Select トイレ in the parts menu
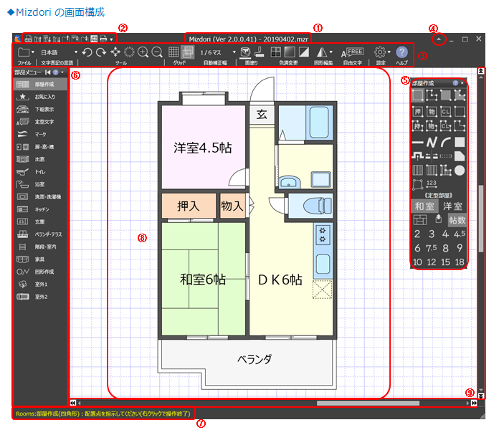 (x=40, y=172)
